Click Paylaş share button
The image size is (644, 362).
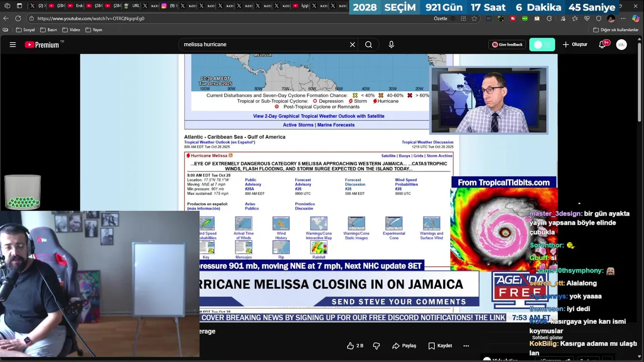pos(404,346)
